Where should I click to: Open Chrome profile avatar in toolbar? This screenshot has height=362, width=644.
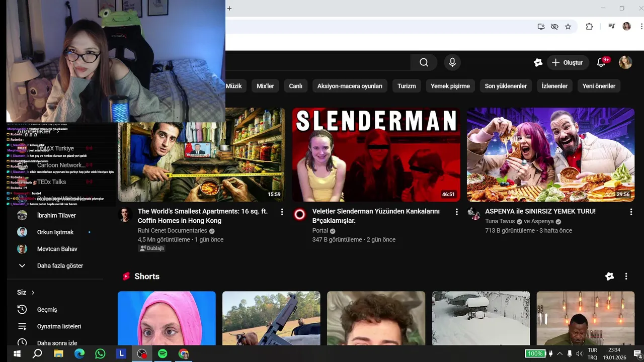[626, 27]
